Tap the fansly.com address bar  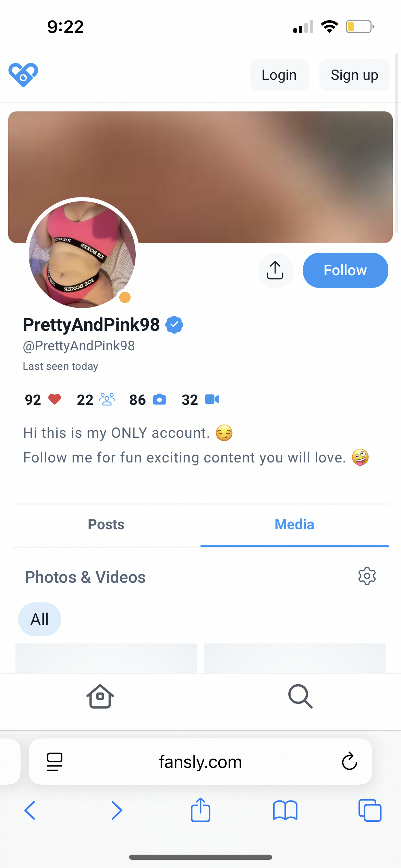200,762
